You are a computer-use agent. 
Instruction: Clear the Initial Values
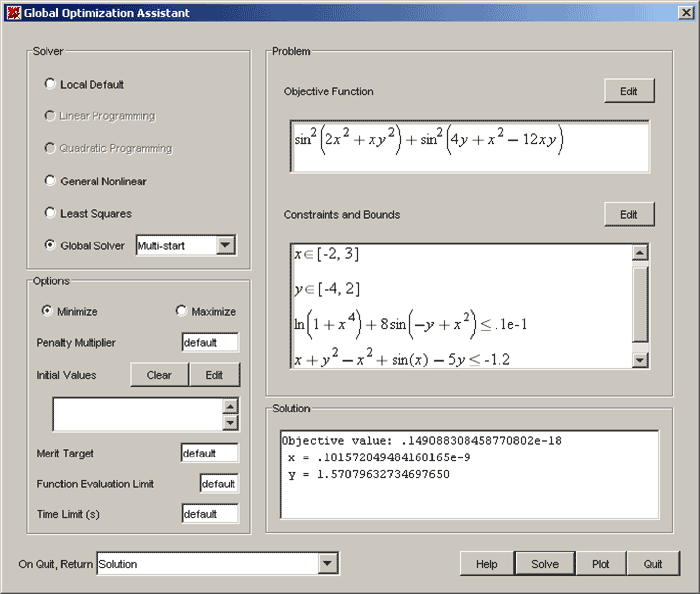pos(159,375)
